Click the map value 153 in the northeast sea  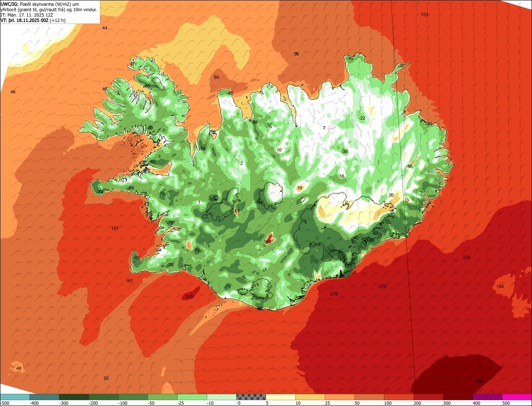[x=424, y=15]
